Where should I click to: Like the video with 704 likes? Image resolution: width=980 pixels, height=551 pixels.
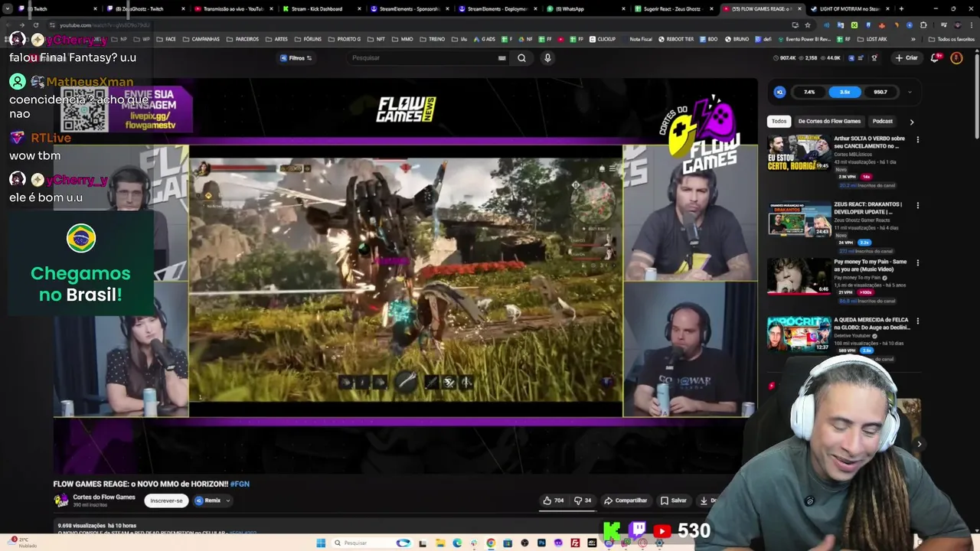coord(554,500)
